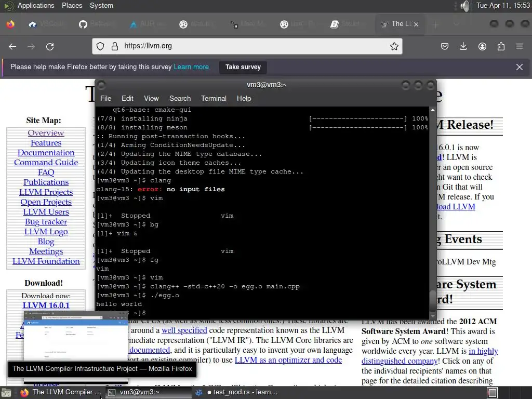Image resolution: width=532 pixels, height=399 pixels.
Task: Open tracking protection shield in the address bar
Action: click(100, 46)
